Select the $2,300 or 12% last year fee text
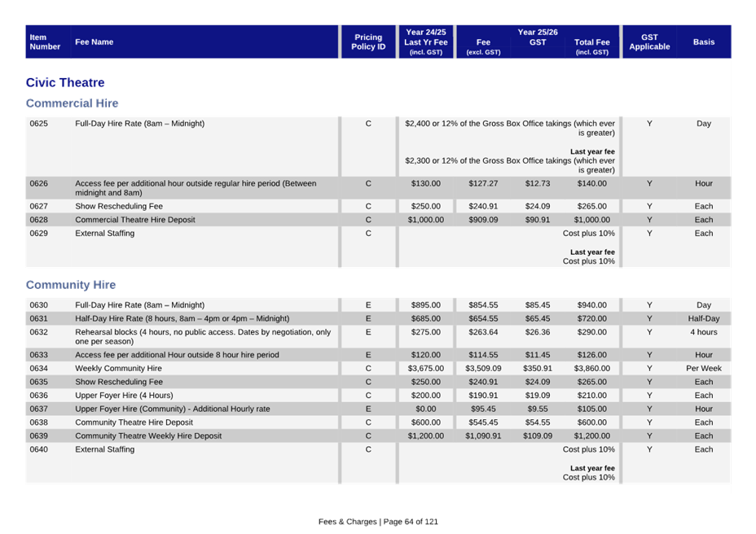Viewport: 756px width, 534px height. pyautogui.click(x=510, y=165)
